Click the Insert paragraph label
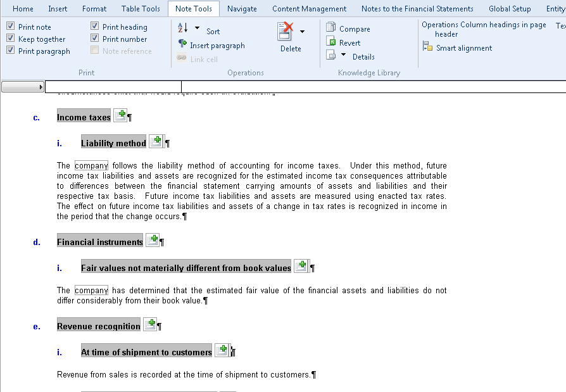566x392 pixels. tap(217, 46)
